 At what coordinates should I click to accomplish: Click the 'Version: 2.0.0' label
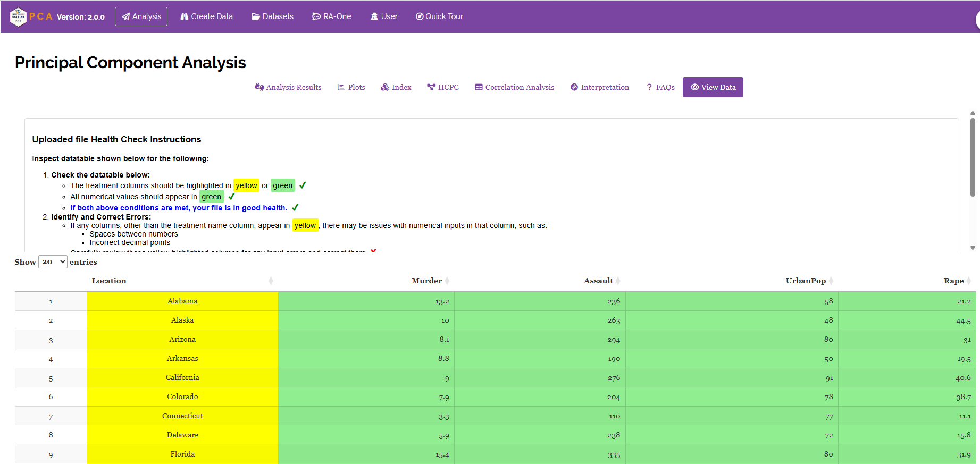coord(81,17)
